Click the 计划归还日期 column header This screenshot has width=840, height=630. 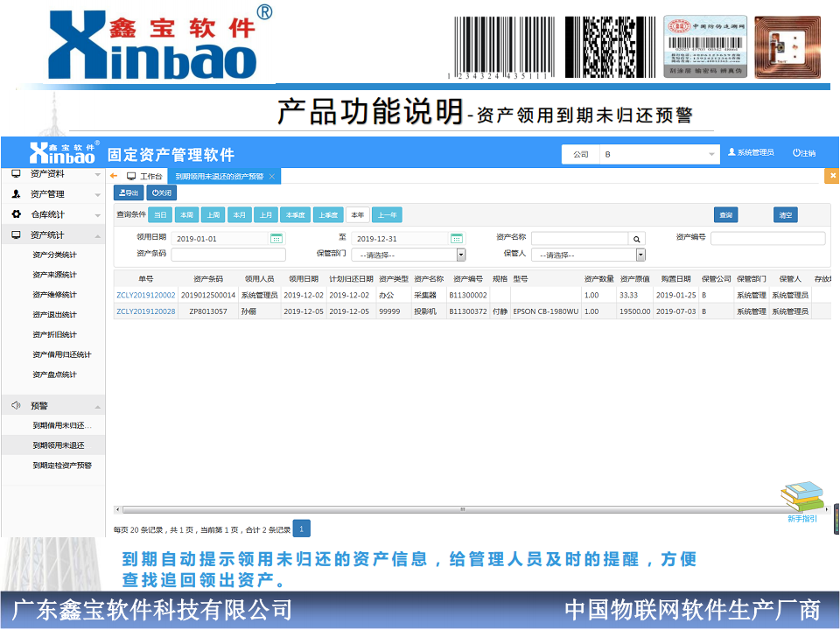pos(351,279)
